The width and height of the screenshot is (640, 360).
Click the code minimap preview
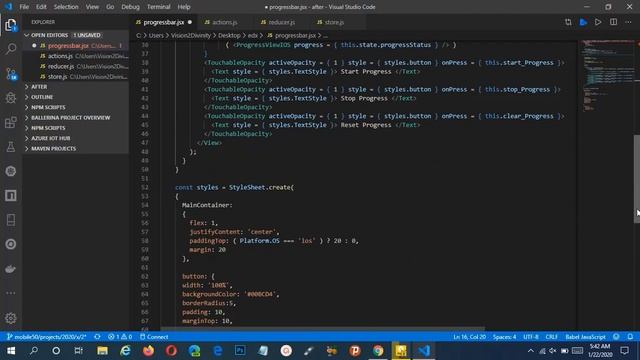click(607, 76)
